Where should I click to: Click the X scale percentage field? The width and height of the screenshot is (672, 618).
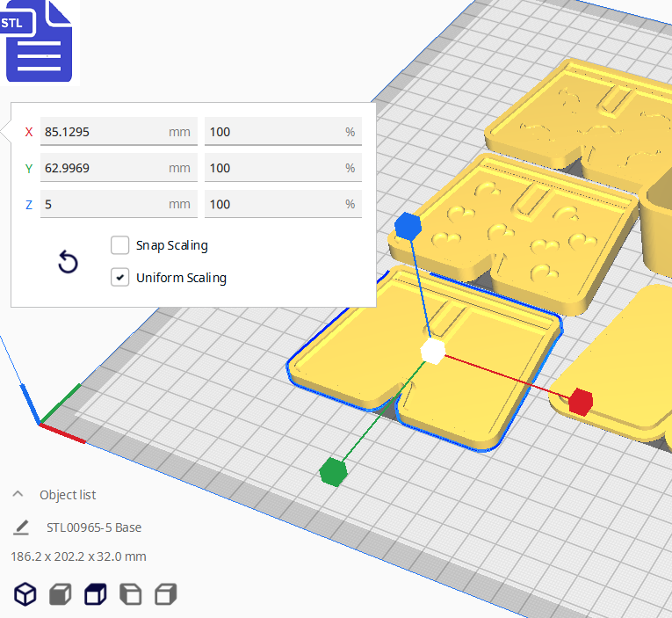point(272,132)
